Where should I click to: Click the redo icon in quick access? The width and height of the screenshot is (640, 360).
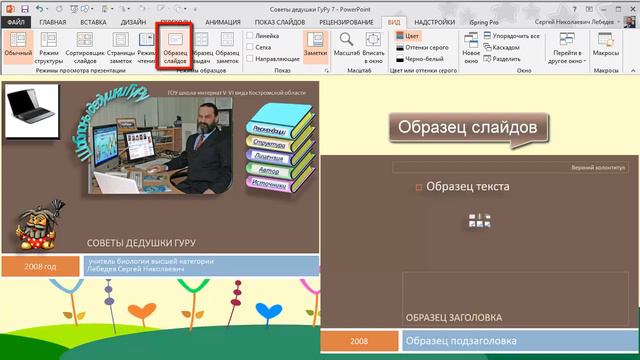click(59, 9)
